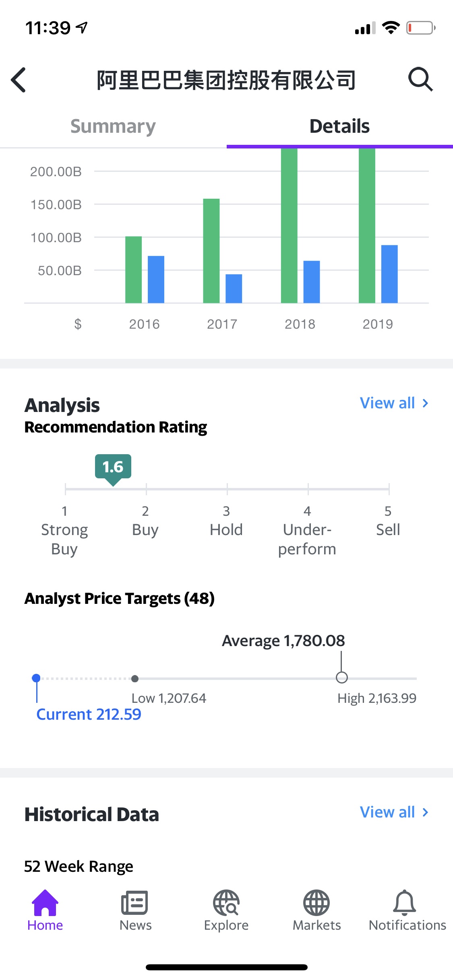Open the Explore globe icon
The image size is (453, 980).
(226, 903)
